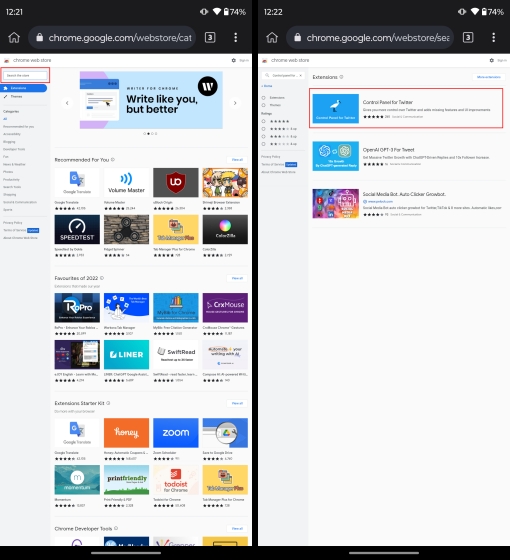Select the second carousel indicator dot
Image resolution: width=510 pixels, height=560 pixels.
tap(148, 134)
